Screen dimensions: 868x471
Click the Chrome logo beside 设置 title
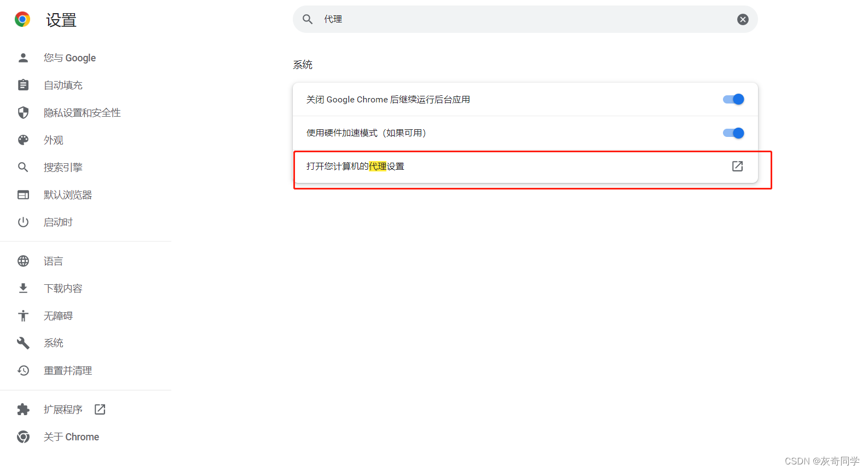pos(22,20)
